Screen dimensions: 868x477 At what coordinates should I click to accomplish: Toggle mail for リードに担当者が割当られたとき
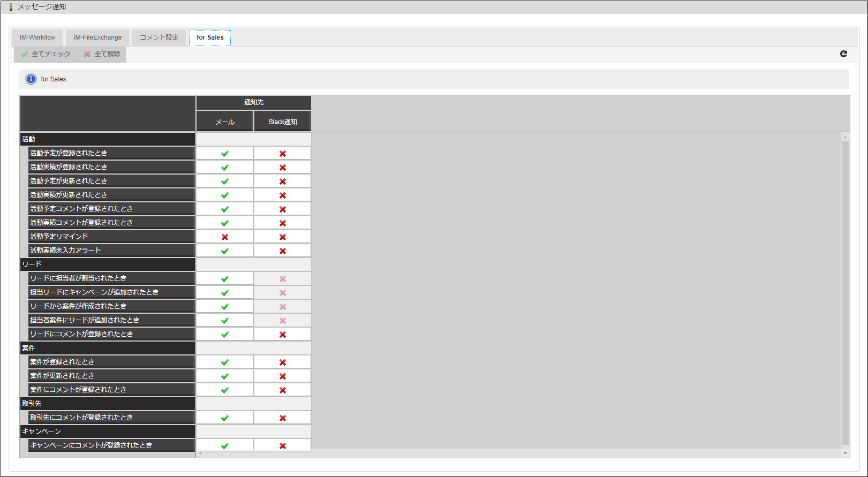pos(225,278)
